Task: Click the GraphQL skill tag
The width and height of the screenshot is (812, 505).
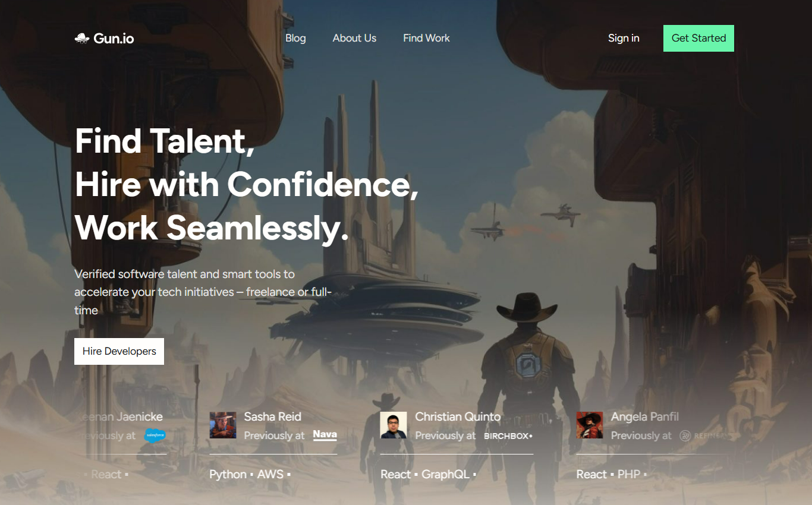Action: [445, 474]
